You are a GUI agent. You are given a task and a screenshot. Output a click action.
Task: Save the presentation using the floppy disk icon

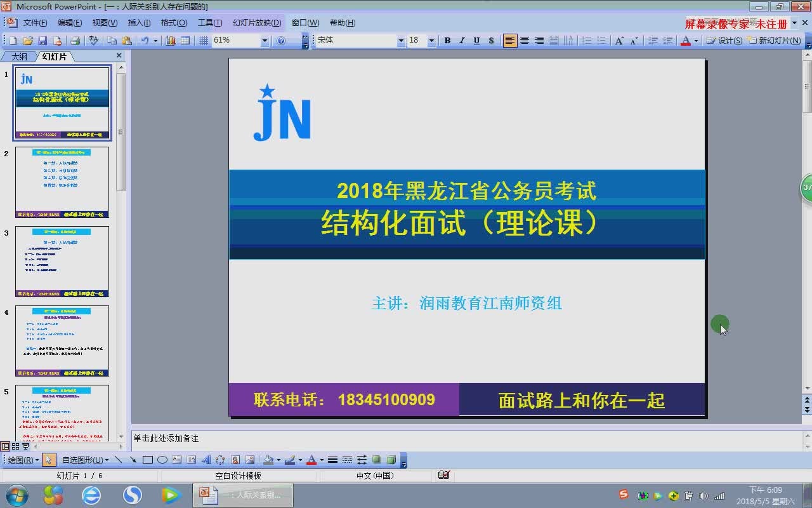pyautogui.click(x=43, y=40)
